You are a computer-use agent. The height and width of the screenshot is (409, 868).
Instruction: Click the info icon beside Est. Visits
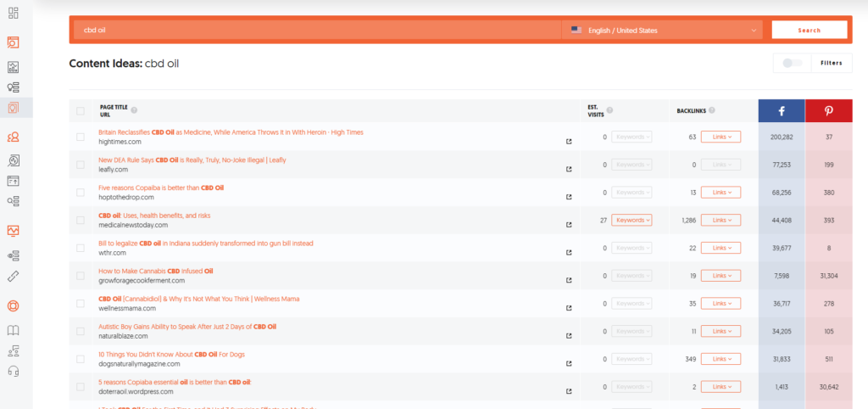click(x=610, y=110)
